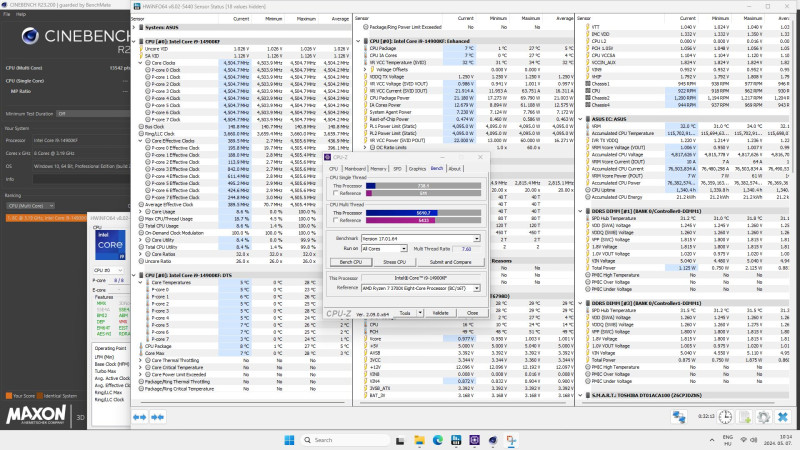Image resolution: width=800 pixels, height=450 pixels.
Task: Click the multi thread This Processor score bar
Action: point(423,213)
